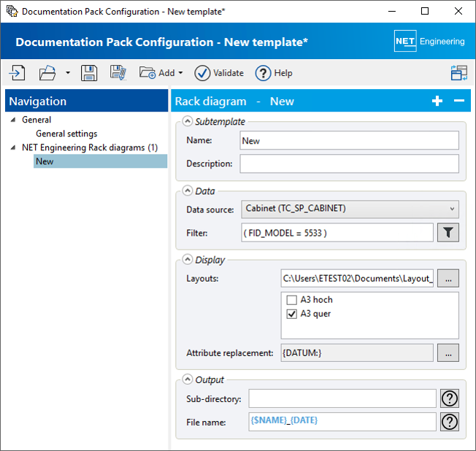Click the Save As toolbar icon
476x451 pixels.
[x=118, y=73]
